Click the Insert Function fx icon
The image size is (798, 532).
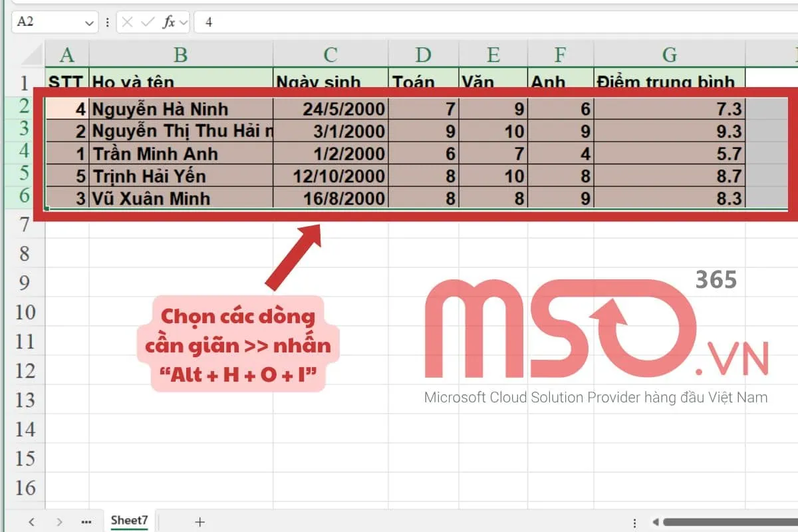(x=170, y=22)
